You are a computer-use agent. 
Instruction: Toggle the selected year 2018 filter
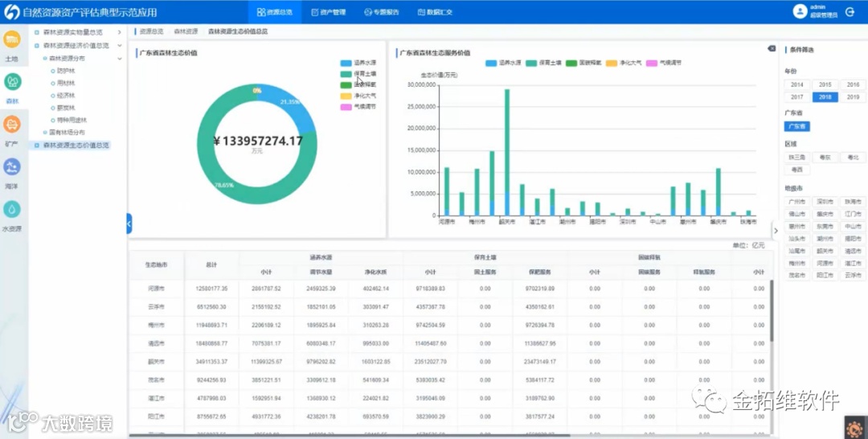pos(825,96)
